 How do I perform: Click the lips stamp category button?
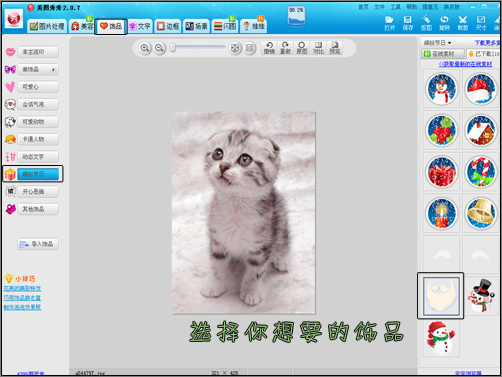click(x=38, y=52)
